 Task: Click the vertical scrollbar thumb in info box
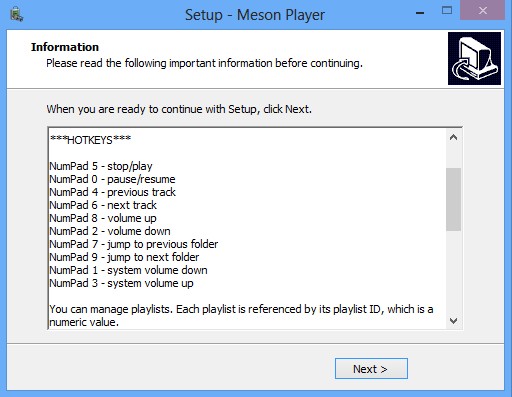click(x=453, y=199)
